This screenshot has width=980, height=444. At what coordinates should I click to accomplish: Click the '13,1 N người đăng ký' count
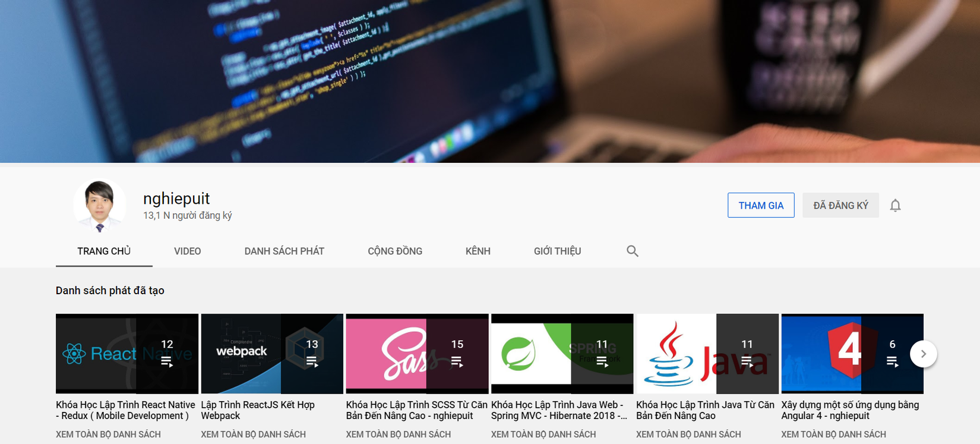point(188,215)
